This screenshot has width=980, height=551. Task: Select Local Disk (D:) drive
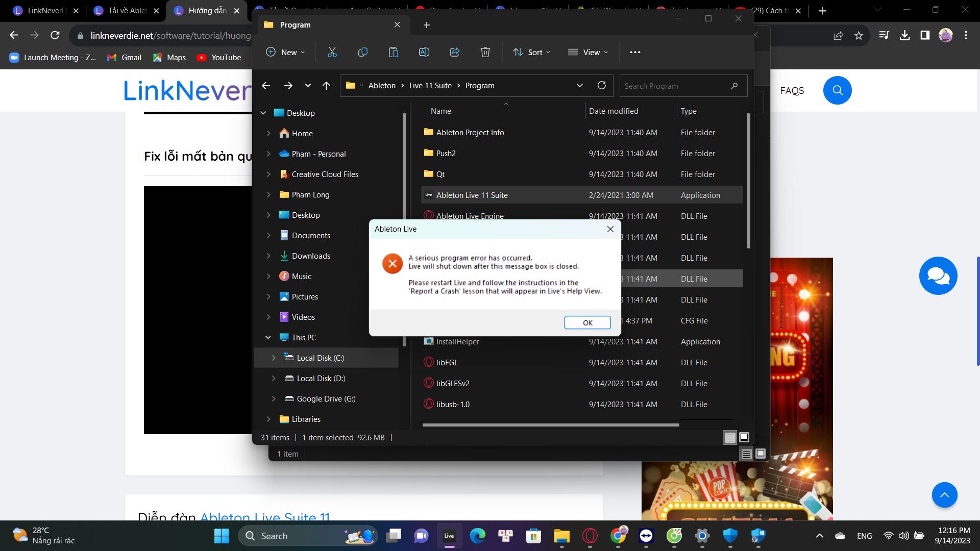tap(321, 379)
